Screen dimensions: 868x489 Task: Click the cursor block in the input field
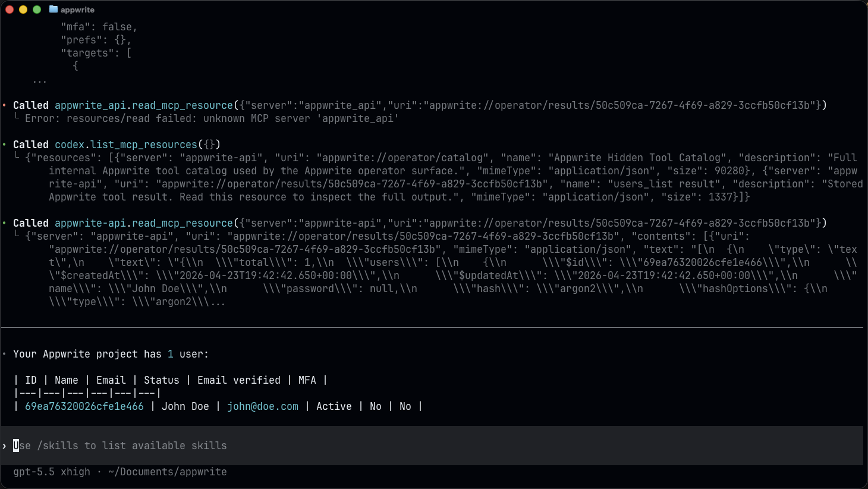click(x=17, y=445)
